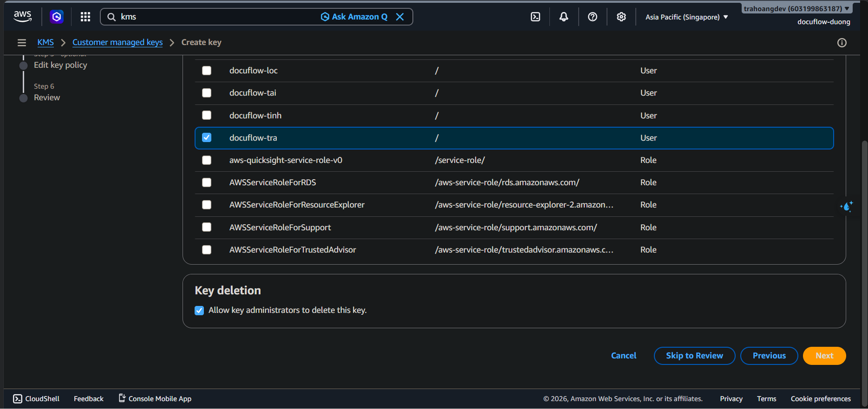Viewport: 868px width, 409px height.
Task: Check the AWSServiceRoleForSupport checkbox
Action: tap(207, 227)
